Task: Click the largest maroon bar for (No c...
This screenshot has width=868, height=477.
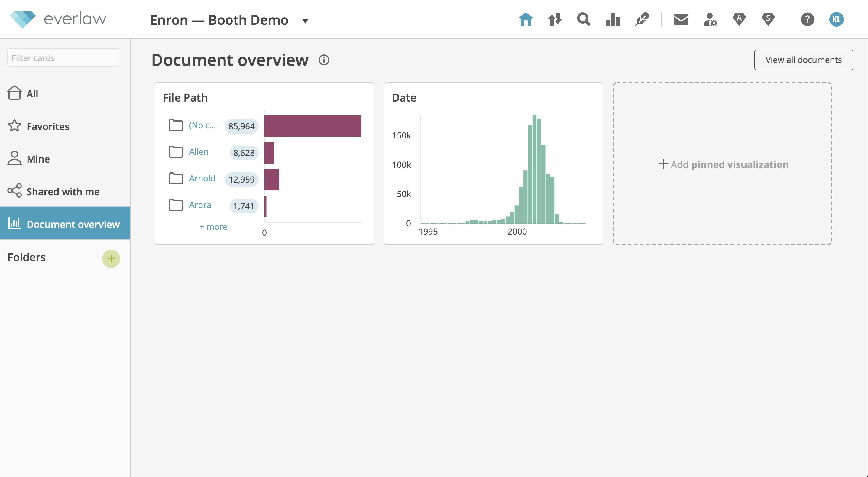Action: [313, 126]
